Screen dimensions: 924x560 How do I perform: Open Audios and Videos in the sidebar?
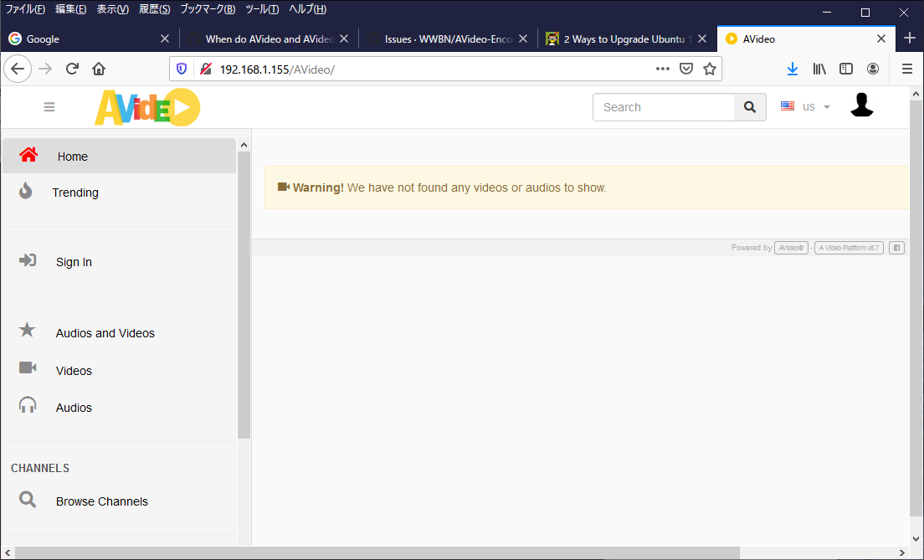click(x=119, y=333)
